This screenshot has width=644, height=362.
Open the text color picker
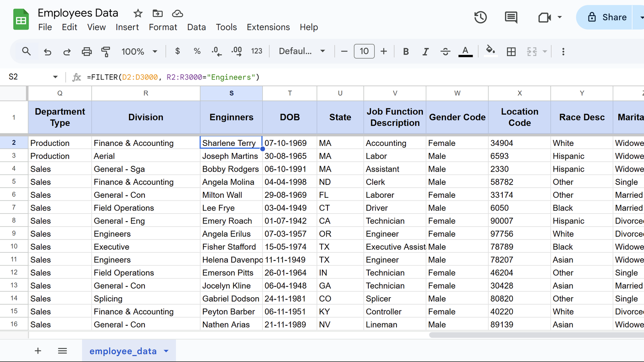pyautogui.click(x=465, y=51)
